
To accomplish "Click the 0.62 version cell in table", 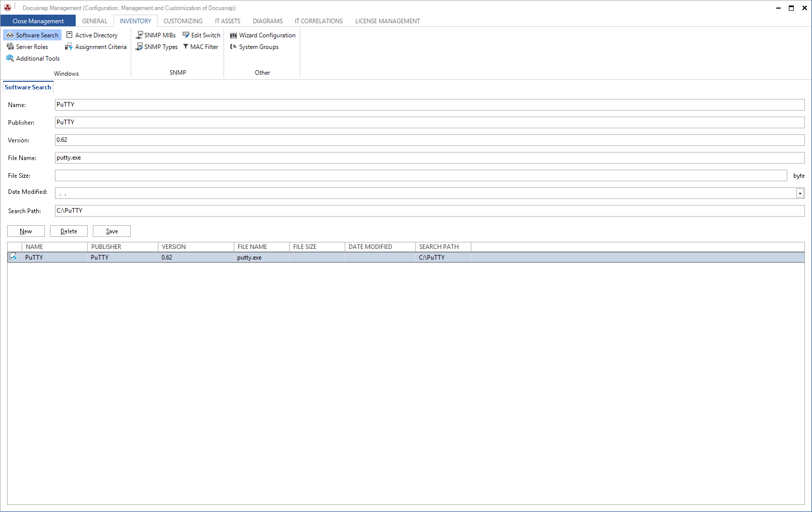I will click(x=196, y=257).
